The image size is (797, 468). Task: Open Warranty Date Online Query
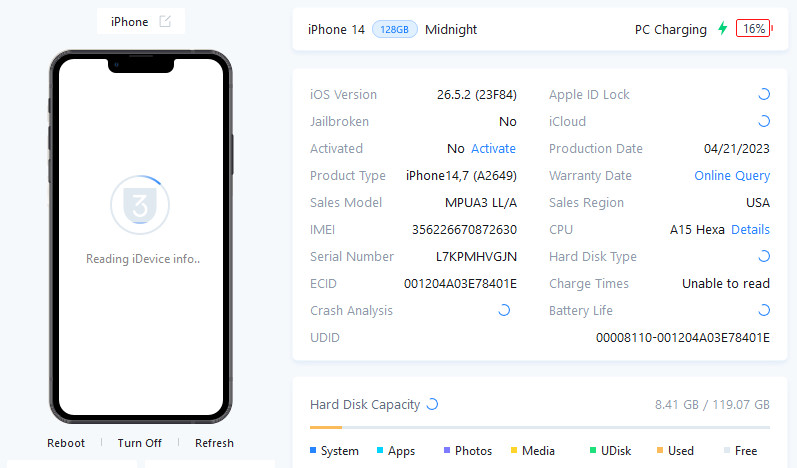(732, 176)
